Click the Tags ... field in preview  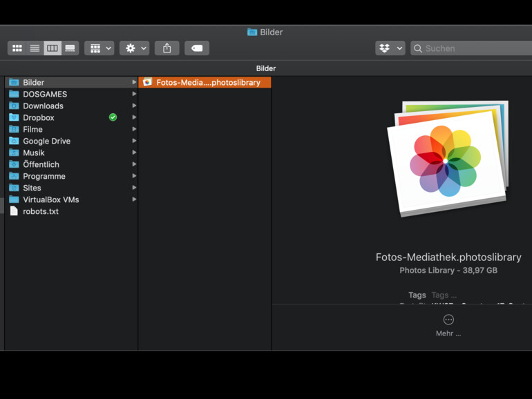[444, 295]
